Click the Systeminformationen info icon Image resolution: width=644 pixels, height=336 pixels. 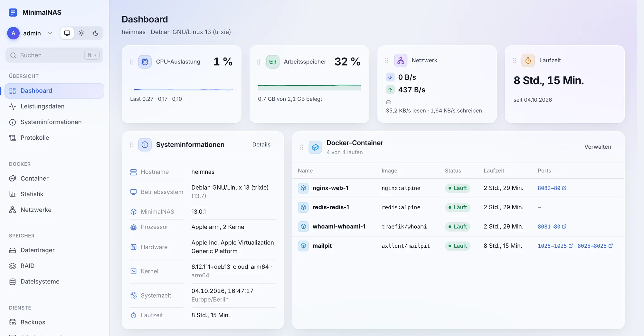(x=145, y=145)
